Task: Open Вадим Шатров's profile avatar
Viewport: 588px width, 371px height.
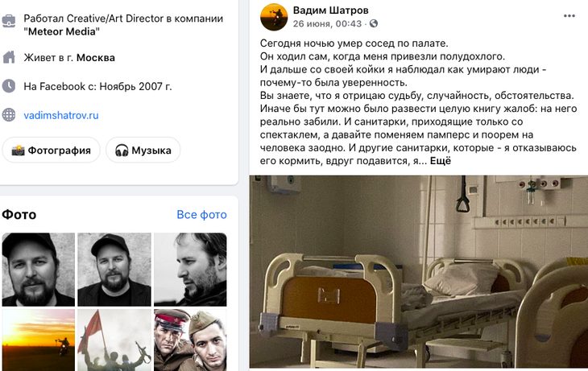Action: (x=274, y=17)
